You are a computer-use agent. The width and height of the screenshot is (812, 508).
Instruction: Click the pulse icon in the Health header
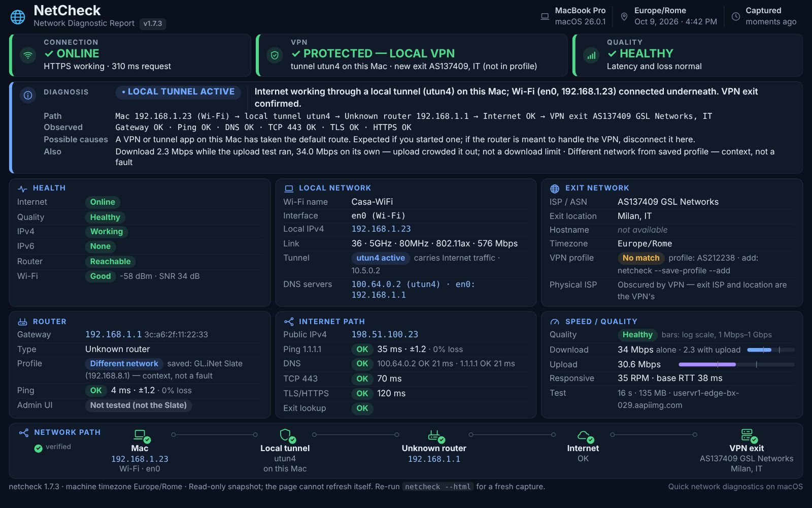(22, 188)
